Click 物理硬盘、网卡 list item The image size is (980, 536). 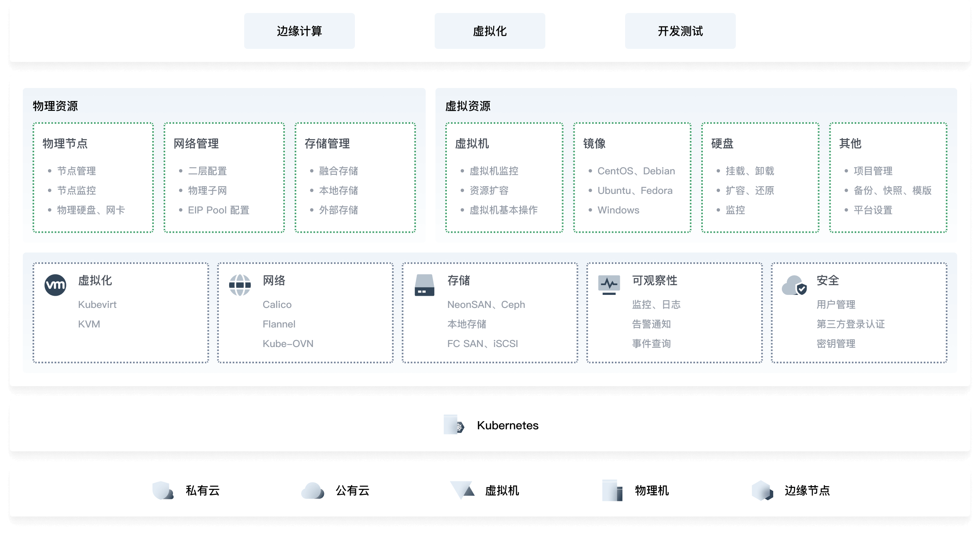tap(91, 210)
